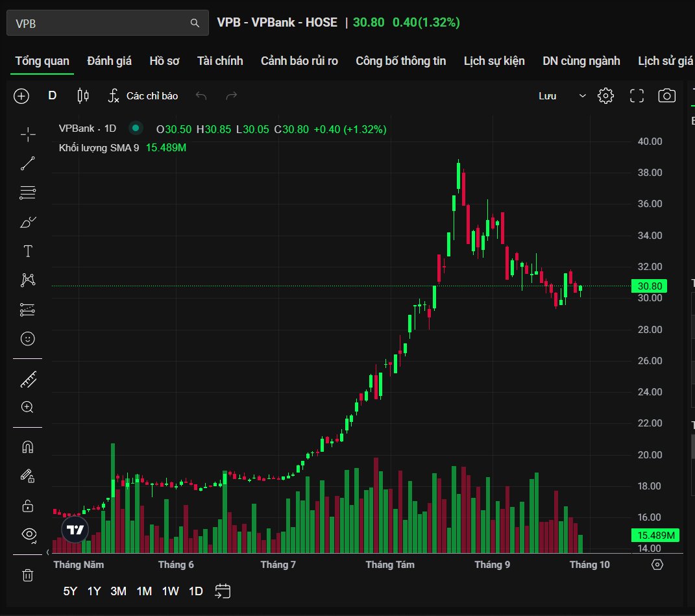
Task: Click the search magnifier icon
Action: point(195,23)
